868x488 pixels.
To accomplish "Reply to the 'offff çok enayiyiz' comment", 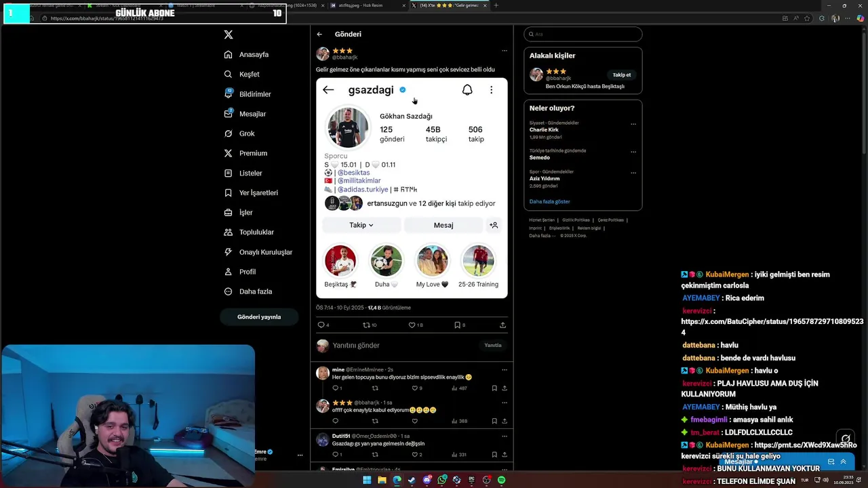I will click(x=335, y=421).
